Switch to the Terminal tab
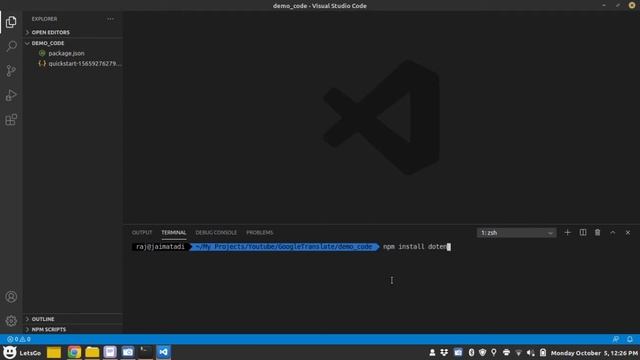Image resolution: width=640 pixels, height=360 pixels. pyautogui.click(x=174, y=232)
